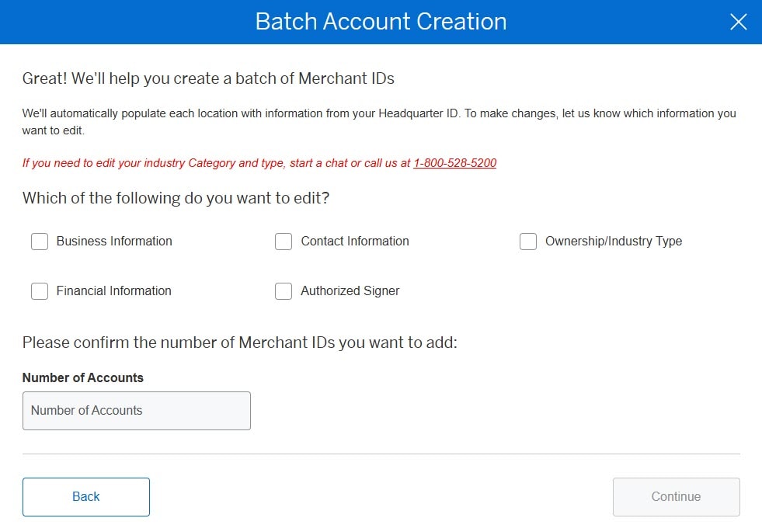This screenshot has width=762, height=532.
Task: Enable editing of Contact Information
Action: coord(284,242)
